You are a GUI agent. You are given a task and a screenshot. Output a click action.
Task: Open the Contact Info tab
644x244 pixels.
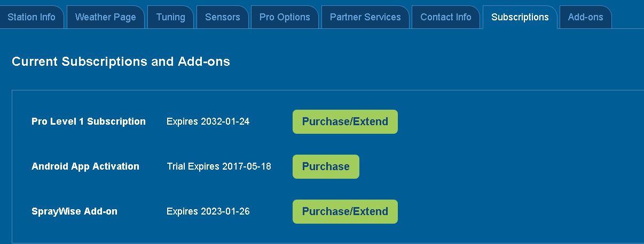pyautogui.click(x=446, y=17)
